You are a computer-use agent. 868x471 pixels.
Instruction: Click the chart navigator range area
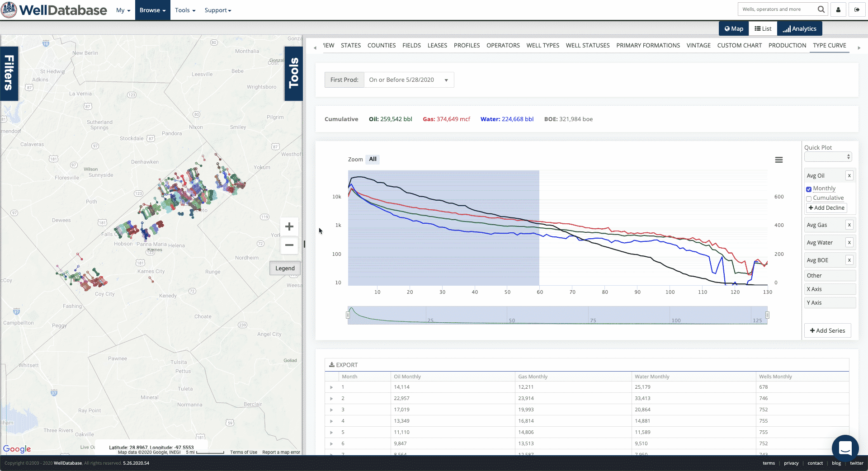(x=557, y=315)
